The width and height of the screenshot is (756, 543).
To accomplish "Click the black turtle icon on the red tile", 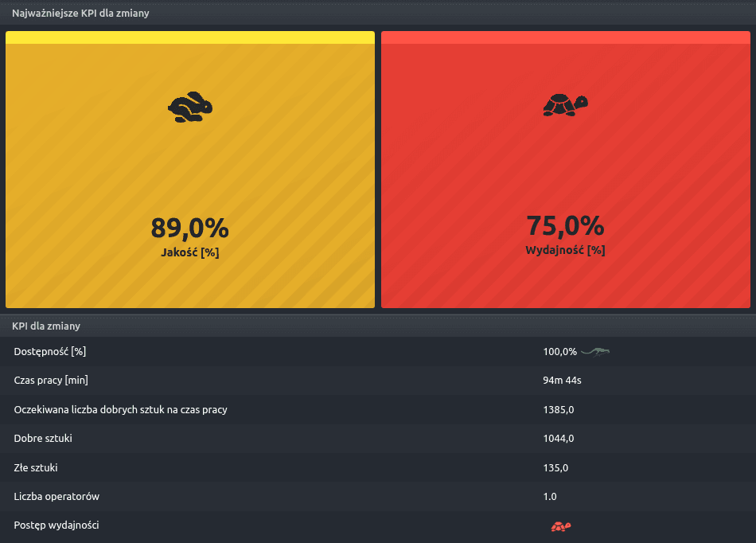I will 565,105.
